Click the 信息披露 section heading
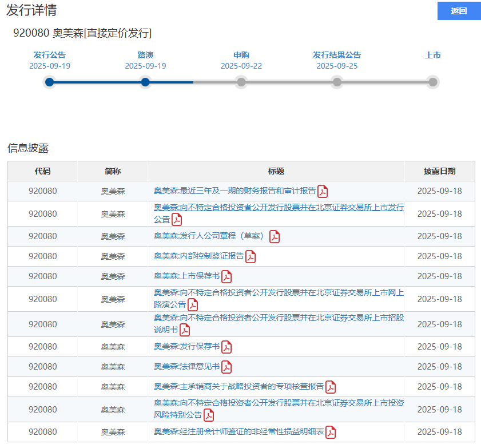The height and width of the screenshot is (448, 481). pyautogui.click(x=28, y=148)
